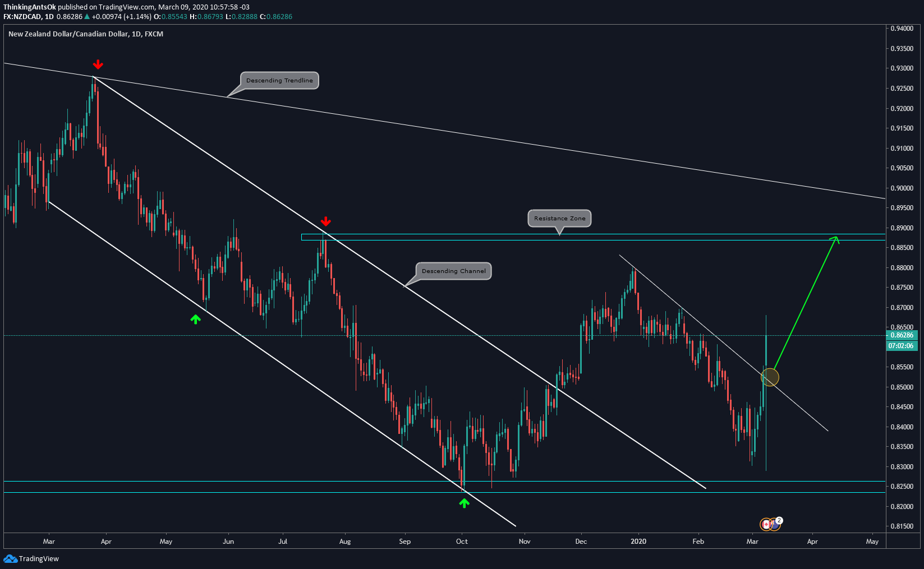Click the 0.82500 price axis label
This screenshot has height=569, width=924.
point(902,487)
